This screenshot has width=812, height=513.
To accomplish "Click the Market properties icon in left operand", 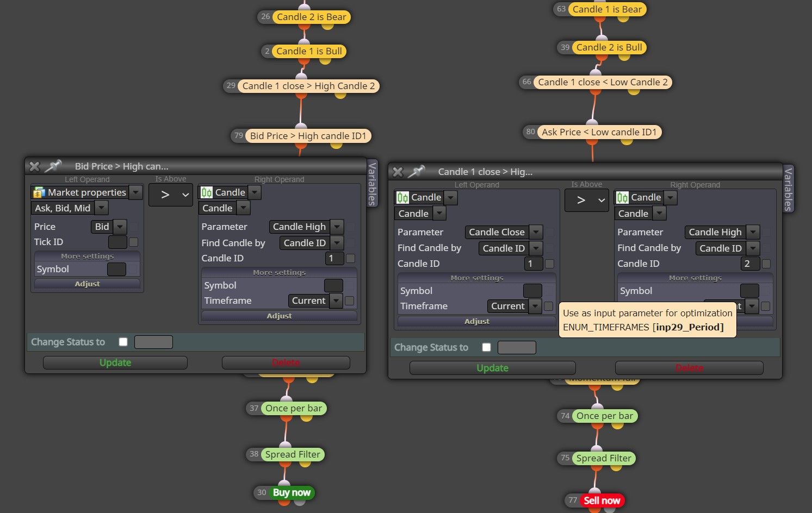I will click(39, 192).
